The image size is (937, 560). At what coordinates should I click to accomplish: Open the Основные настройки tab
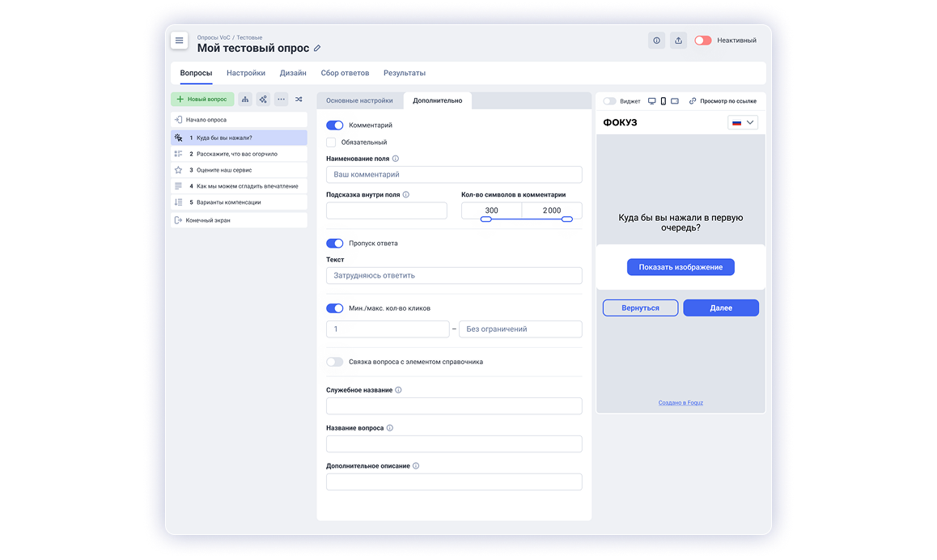coord(359,100)
